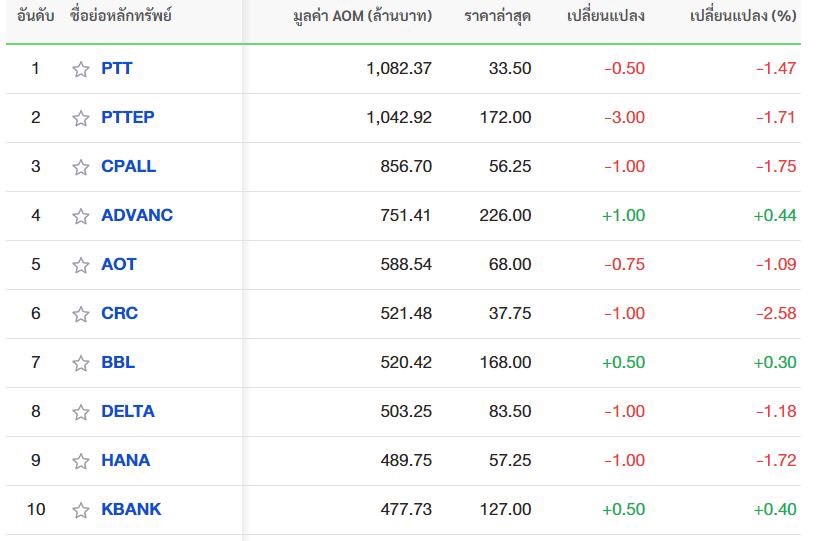825x541 pixels.
Task: Open the KBANK symbol link
Action: [131, 509]
